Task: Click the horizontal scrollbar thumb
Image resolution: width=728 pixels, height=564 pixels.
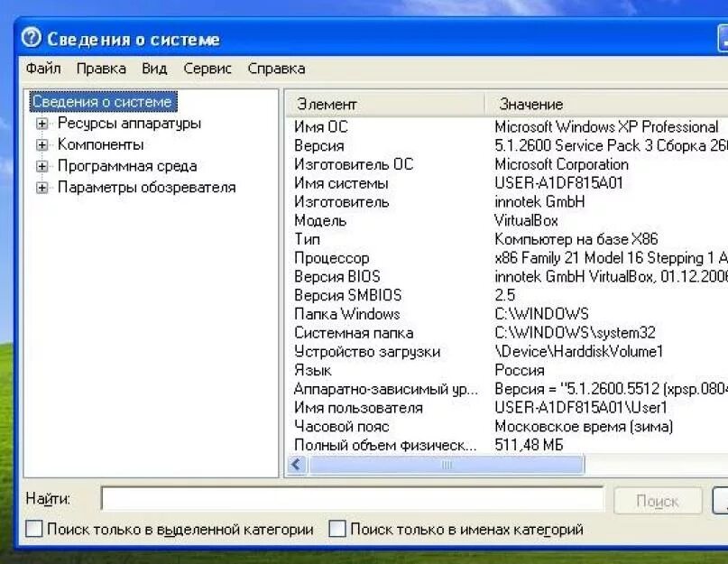Action: click(447, 465)
